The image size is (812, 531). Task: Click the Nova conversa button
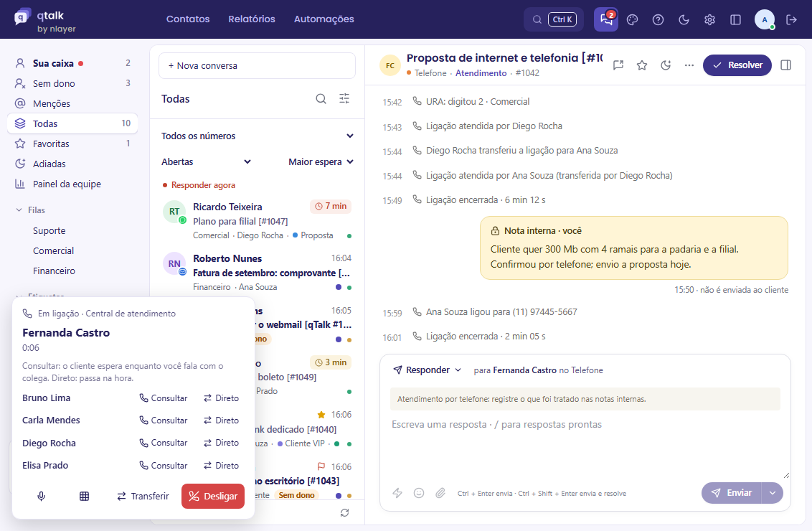pos(257,66)
